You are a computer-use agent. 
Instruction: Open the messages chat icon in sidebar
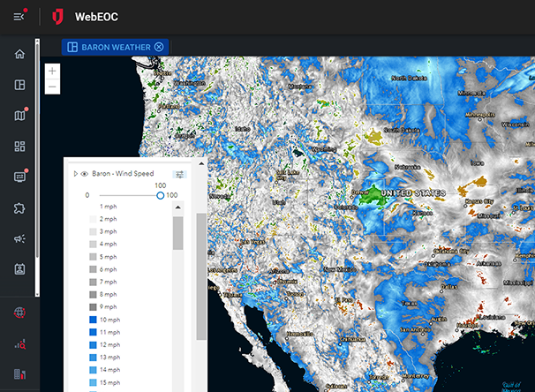pos(19,177)
